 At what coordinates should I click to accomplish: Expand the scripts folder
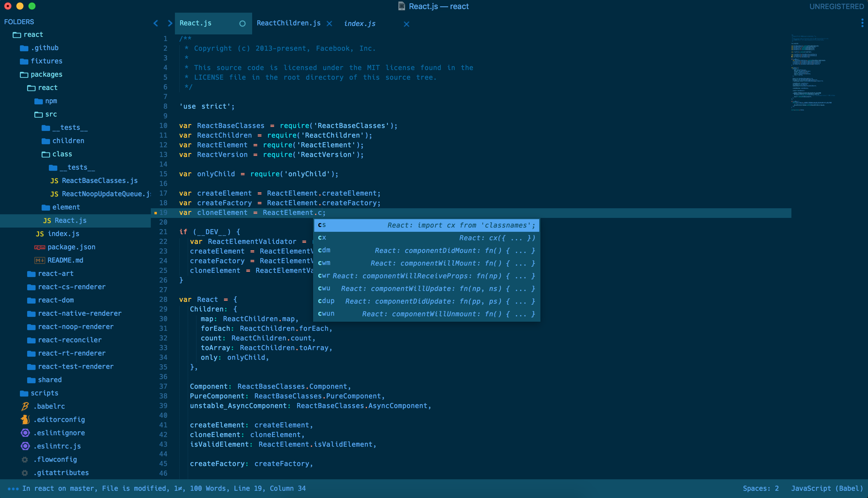click(39, 393)
